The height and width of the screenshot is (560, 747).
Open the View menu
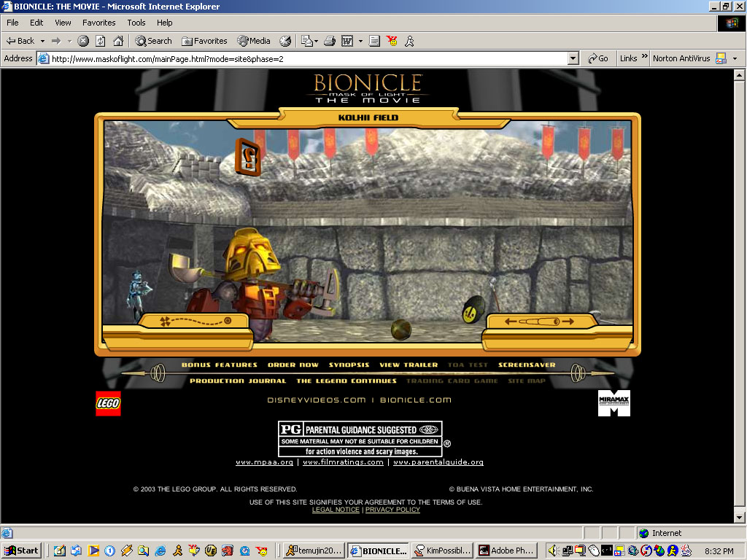63,23
